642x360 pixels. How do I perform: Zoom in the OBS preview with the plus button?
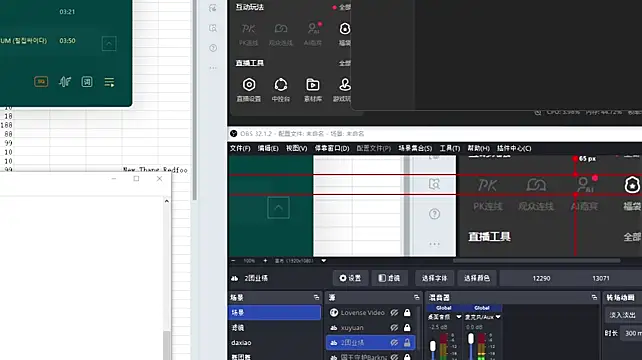point(265,260)
